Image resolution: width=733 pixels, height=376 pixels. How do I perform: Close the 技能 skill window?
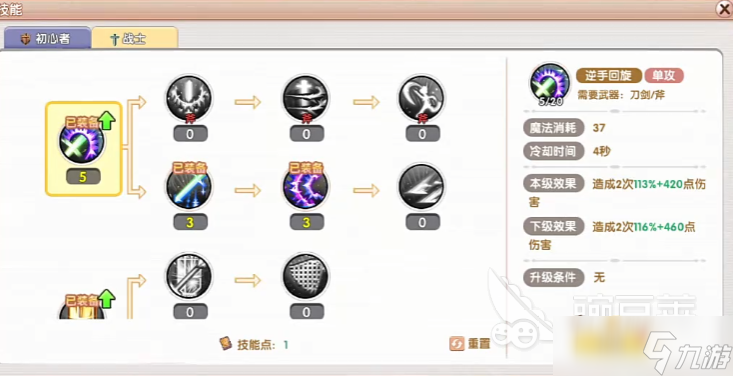(724, 9)
